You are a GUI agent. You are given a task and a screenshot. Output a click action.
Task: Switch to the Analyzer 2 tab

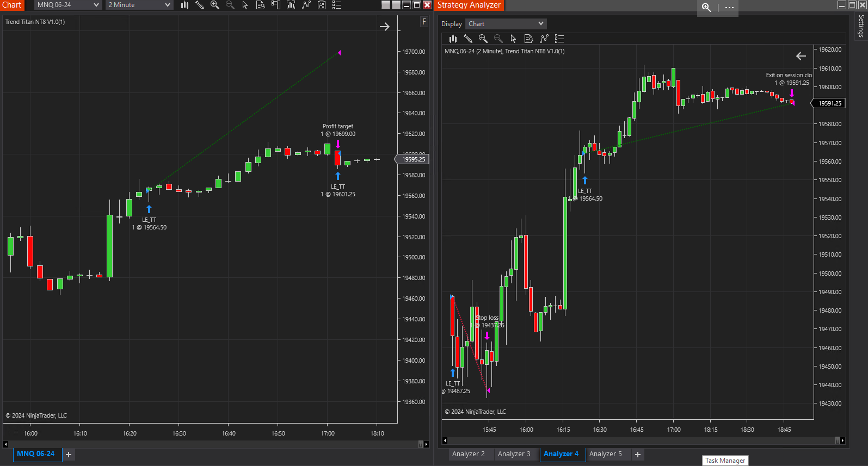click(x=469, y=454)
